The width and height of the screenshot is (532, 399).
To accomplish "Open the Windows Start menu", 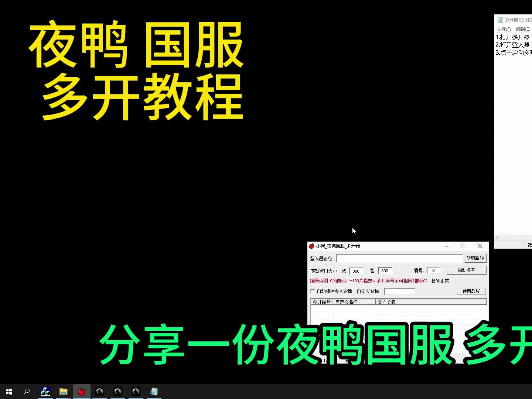I will [9, 391].
